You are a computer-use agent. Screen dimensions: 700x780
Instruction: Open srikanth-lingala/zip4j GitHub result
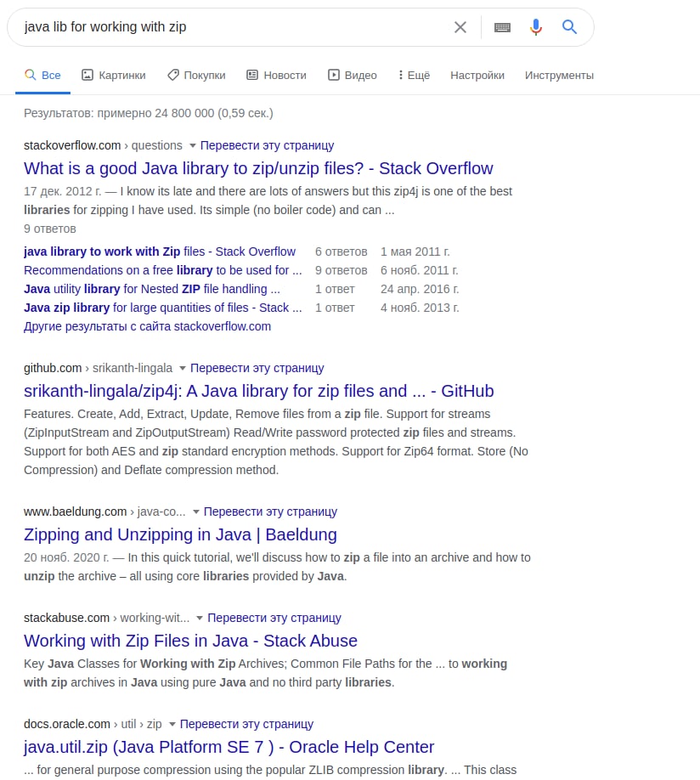259,391
